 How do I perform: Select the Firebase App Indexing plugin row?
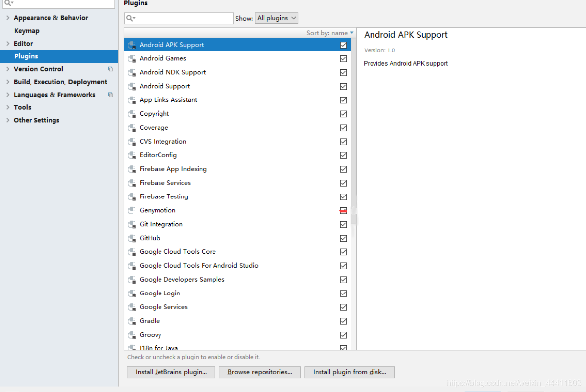[237, 169]
